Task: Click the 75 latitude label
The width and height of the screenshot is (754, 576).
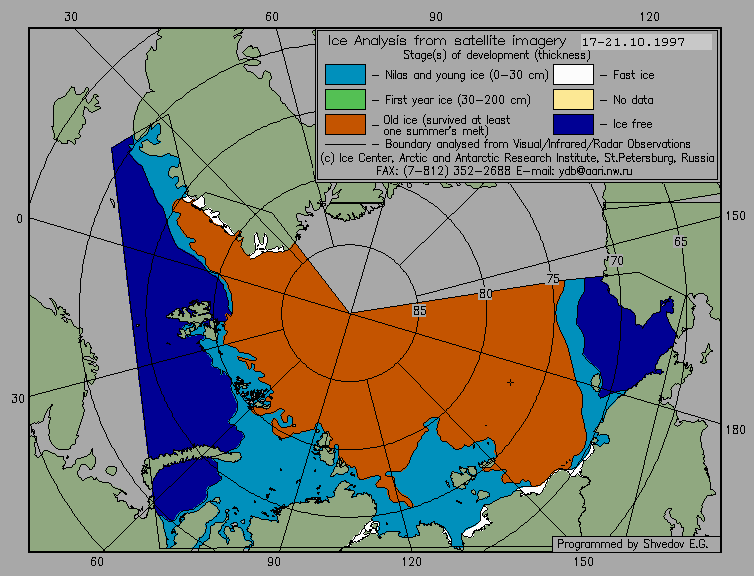Action: [x=553, y=278]
